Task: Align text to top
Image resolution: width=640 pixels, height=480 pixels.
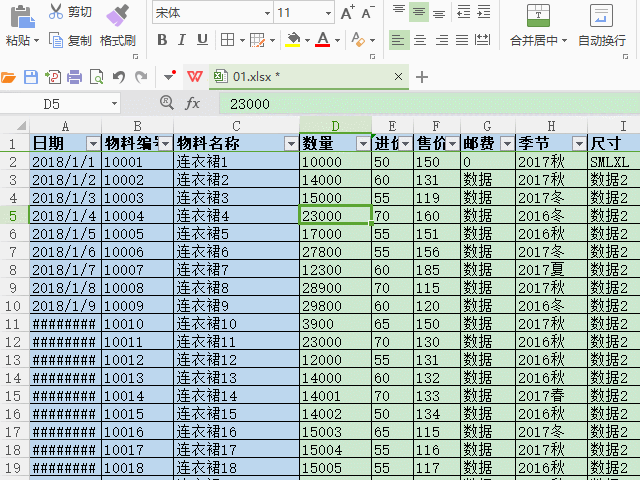Action: (x=399, y=11)
